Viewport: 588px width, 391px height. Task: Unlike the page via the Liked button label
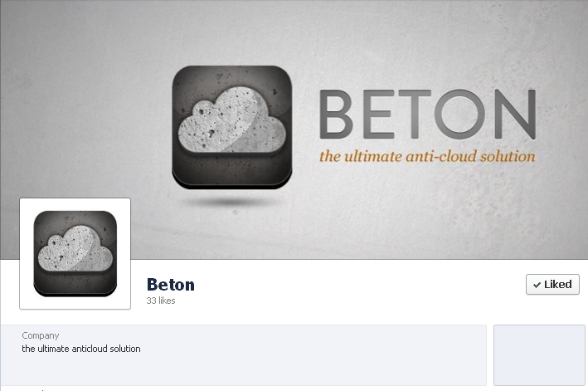558,285
